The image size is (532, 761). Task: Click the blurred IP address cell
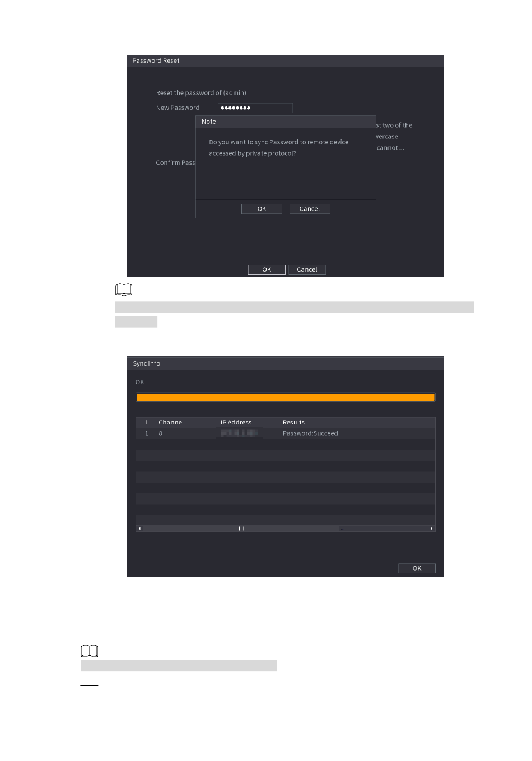pos(239,433)
